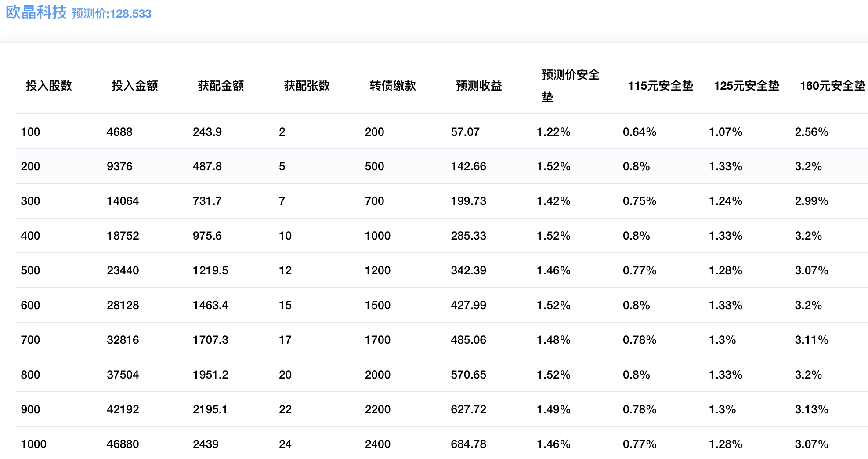Viewport: 868px width, 459px height.
Task: Select the cell showing investment amount 4688
Action: point(119,132)
